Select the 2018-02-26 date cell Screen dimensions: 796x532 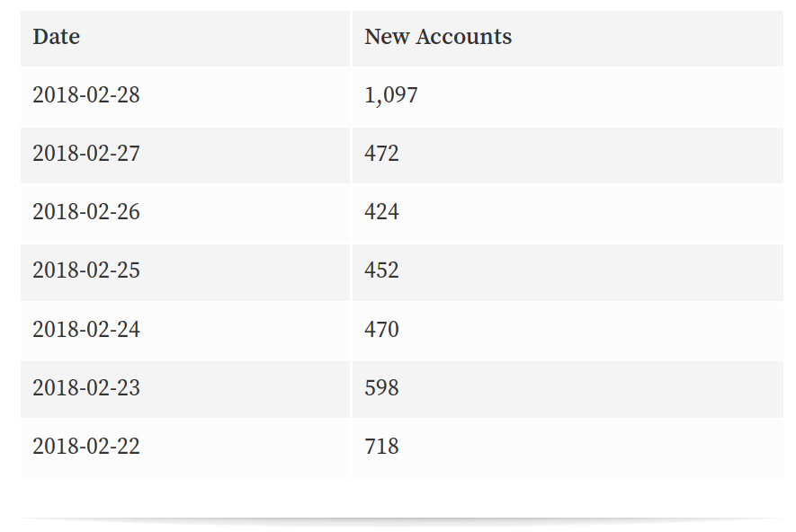pos(86,212)
